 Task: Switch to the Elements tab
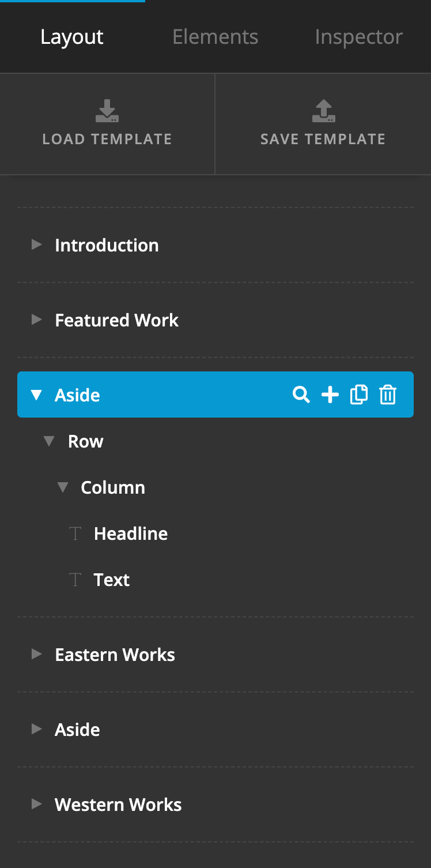coord(215,36)
